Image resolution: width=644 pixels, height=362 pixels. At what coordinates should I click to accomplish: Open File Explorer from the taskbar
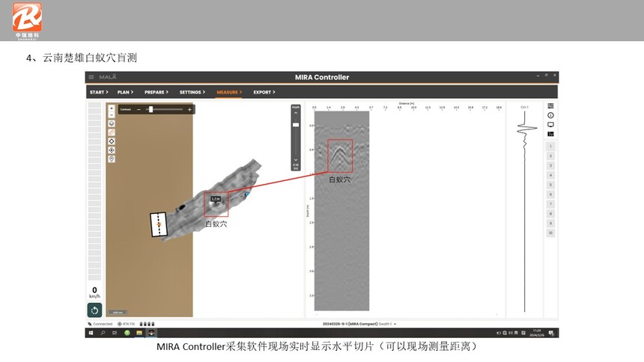[139, 333]
